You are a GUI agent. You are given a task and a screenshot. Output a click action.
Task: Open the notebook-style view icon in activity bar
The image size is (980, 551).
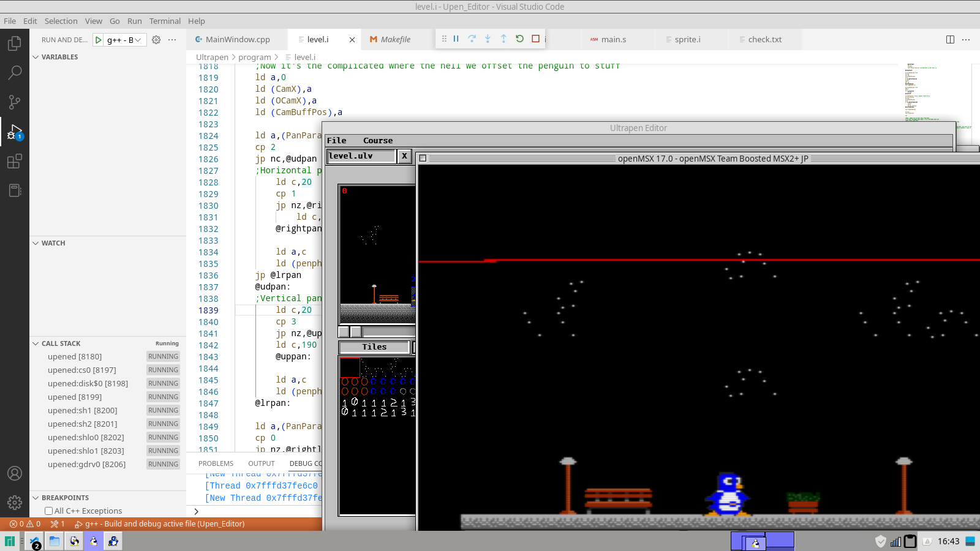point(15,190)
